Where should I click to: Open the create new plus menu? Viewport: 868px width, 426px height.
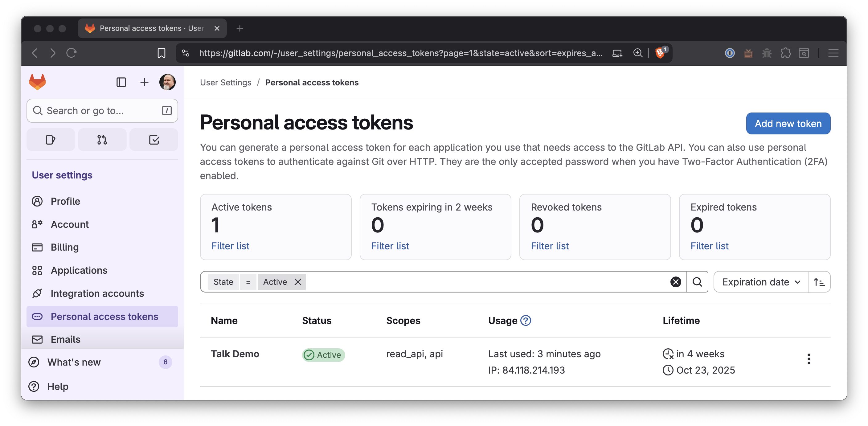(x=144, y=82)
